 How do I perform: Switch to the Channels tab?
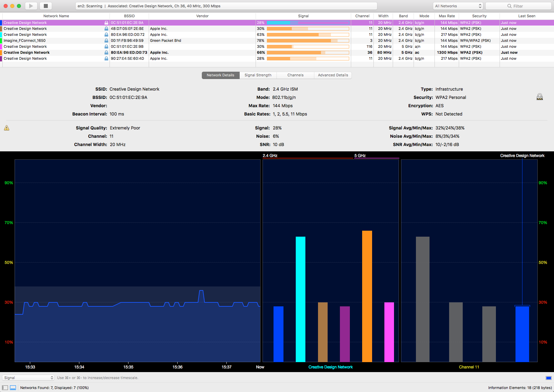(295, 75)
